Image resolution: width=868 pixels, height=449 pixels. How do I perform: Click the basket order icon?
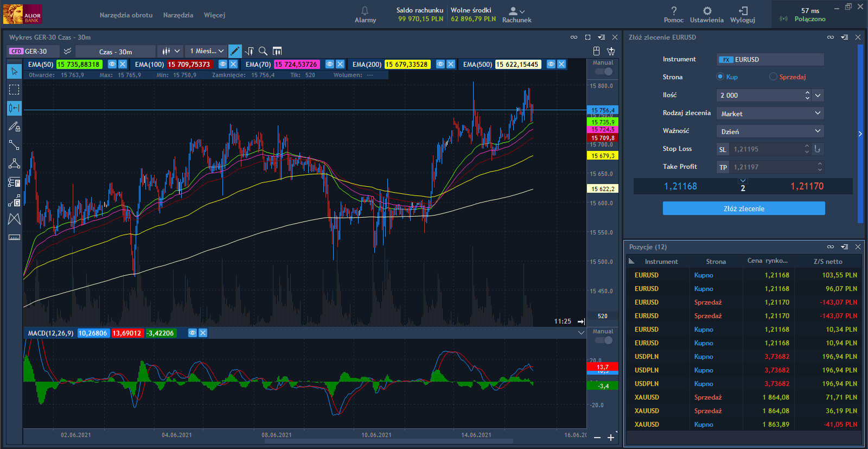tap(611, 51)
